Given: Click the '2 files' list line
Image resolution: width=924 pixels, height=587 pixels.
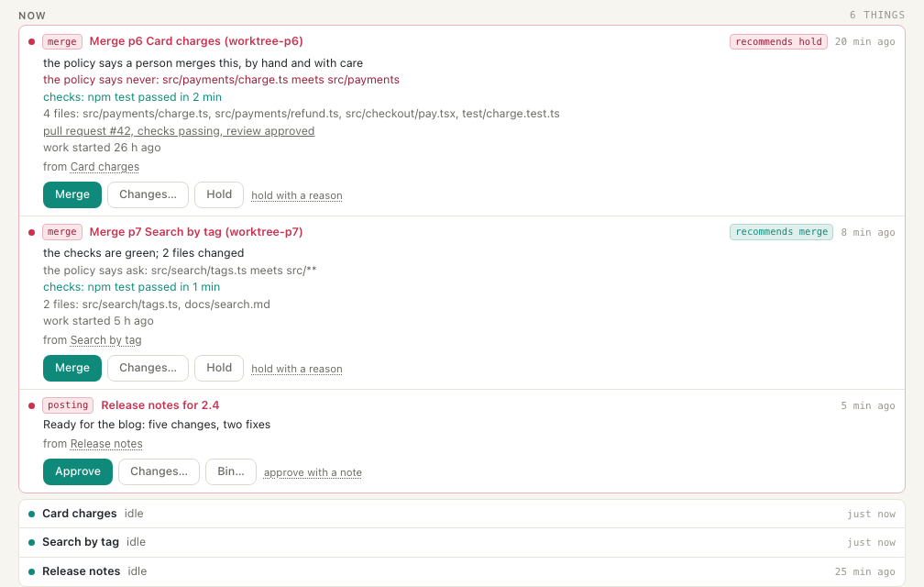Looking at the screenshot, I should pyautogui.click(x=157, y=305).
